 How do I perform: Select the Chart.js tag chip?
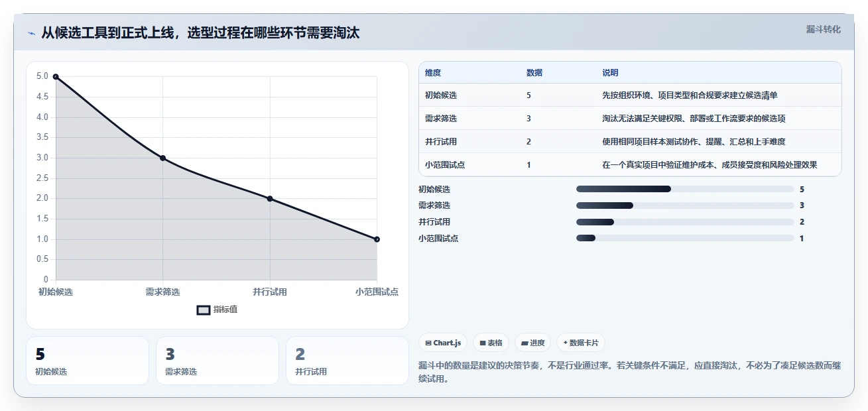pyautogui.click(x=443, y=343)
